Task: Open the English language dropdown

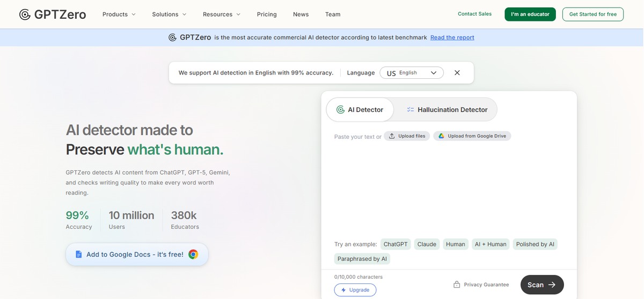Action: point(411,73)
